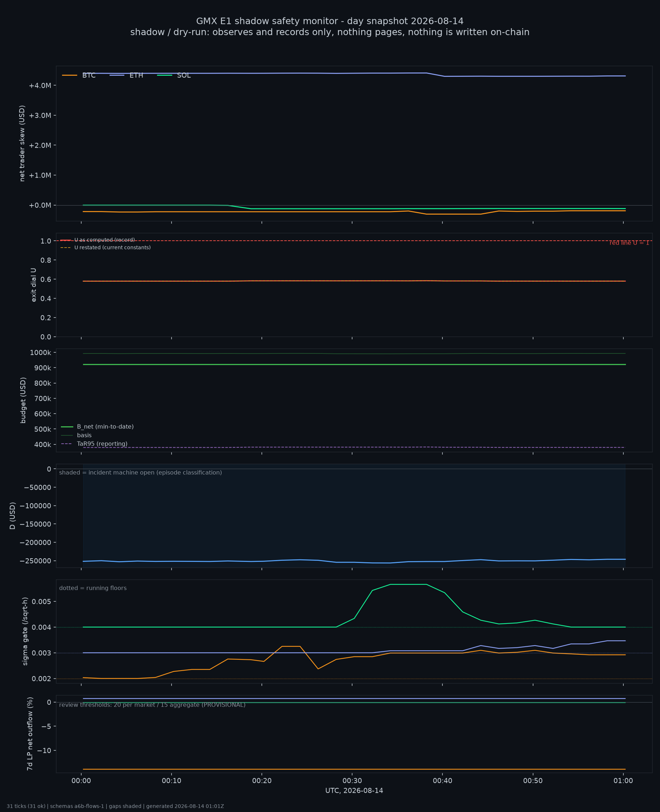The height and width of the screenshot is (812, 660).
Task: Click the 'sigma gate (/sqrt-h)' axis label
Action: 25,631
